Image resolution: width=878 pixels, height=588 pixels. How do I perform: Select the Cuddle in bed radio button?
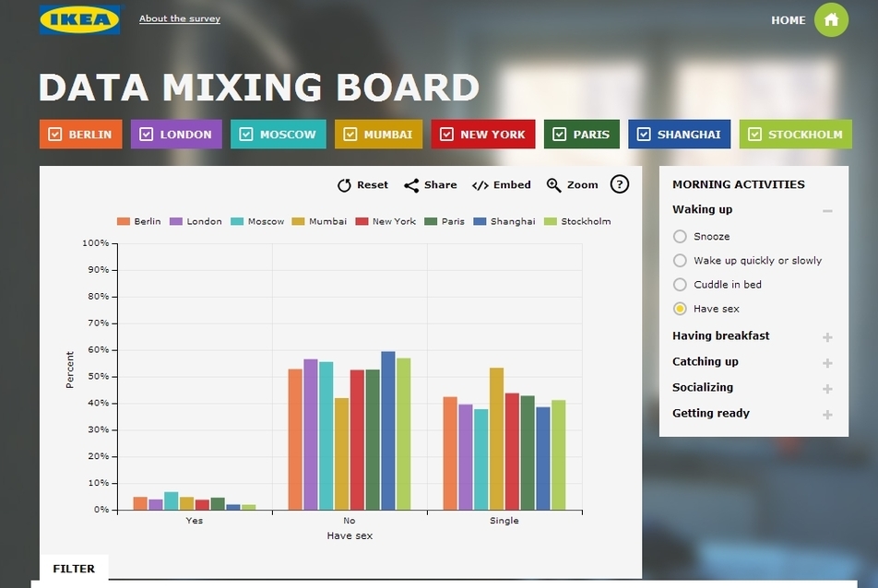click(x=680, y=284)
